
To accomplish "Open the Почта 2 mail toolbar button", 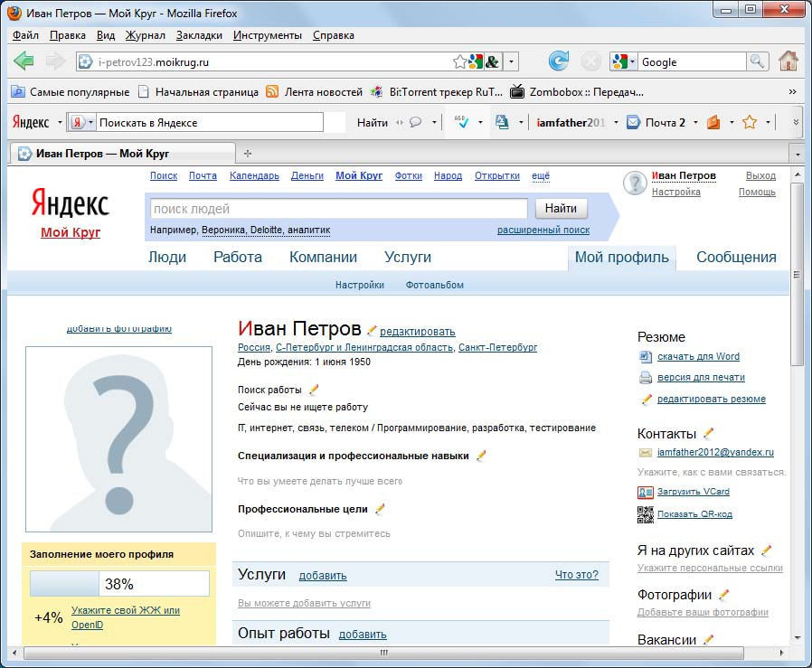I will (656, 122).
